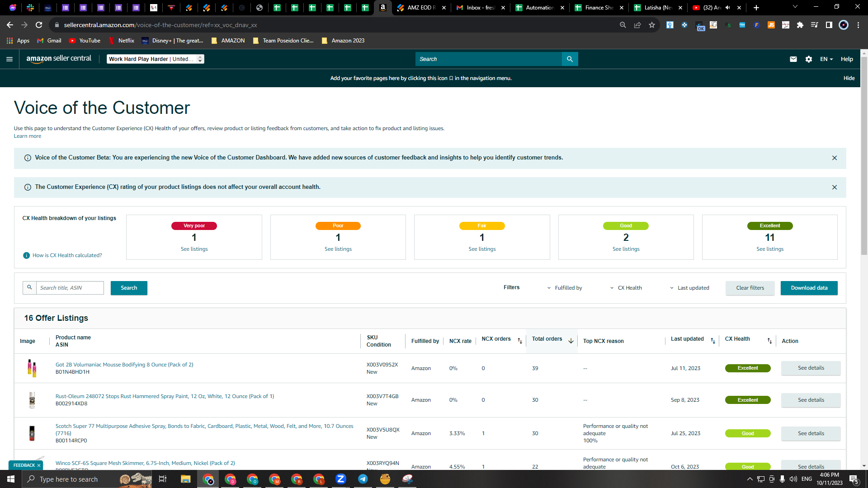Viewport: 868px width, 488px height.
Task: Hide the favorite pages banner
Action: coord(849,78)
